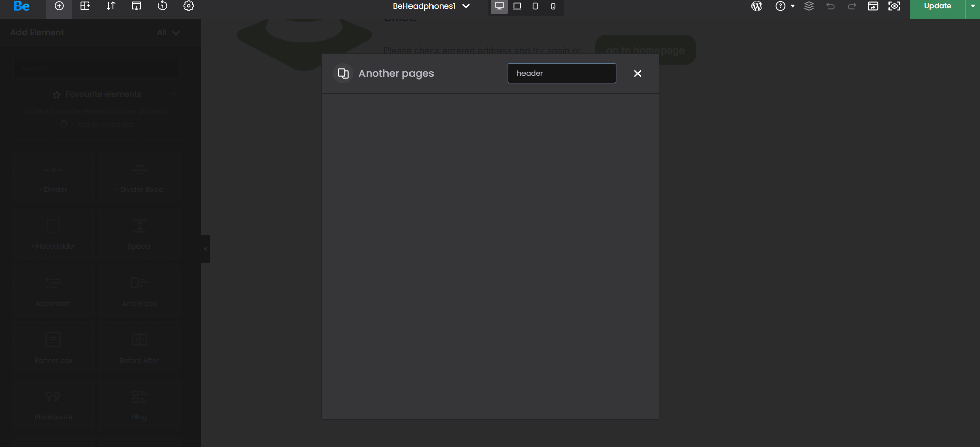
Task: Close the Another pages dialog
Action: click(637, 74)
